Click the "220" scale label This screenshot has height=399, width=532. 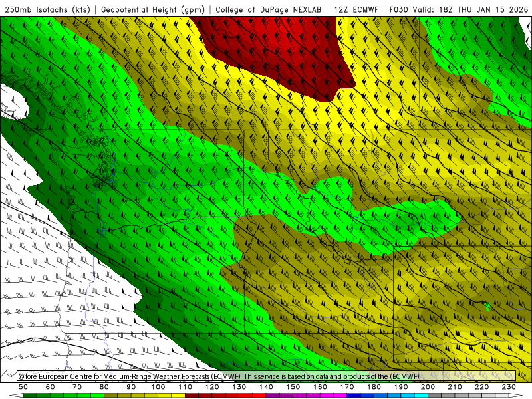tap(481, 387)
